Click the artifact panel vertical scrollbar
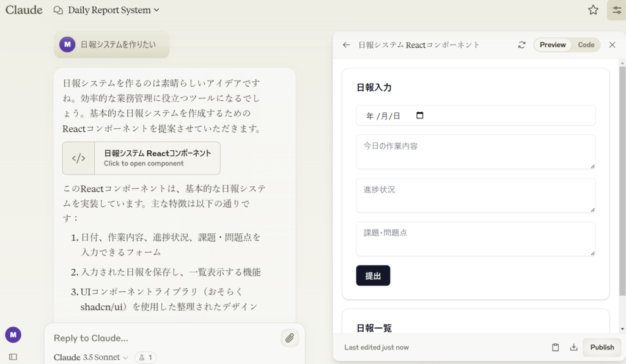This screenshot has width=626, height=364. [x=622, y=183]
